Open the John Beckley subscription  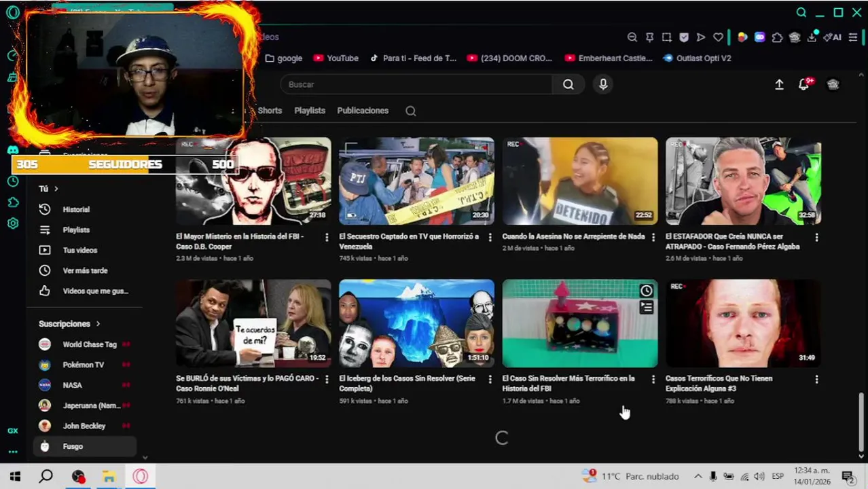point(85,427)
